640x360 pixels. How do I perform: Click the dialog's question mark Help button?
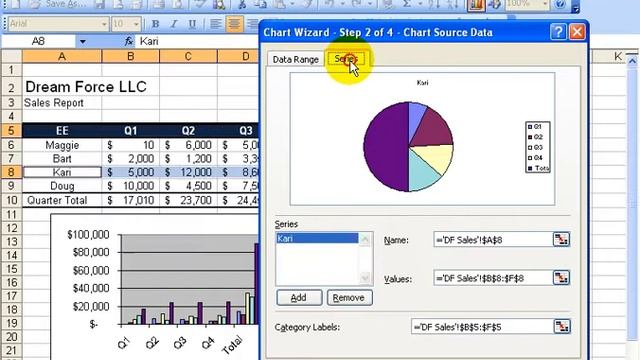(558, 32)
